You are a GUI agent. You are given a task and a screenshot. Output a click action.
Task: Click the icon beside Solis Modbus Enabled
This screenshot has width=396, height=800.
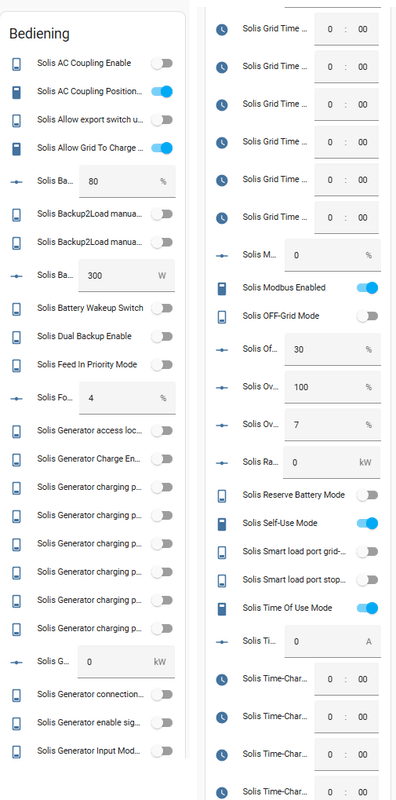222,289
